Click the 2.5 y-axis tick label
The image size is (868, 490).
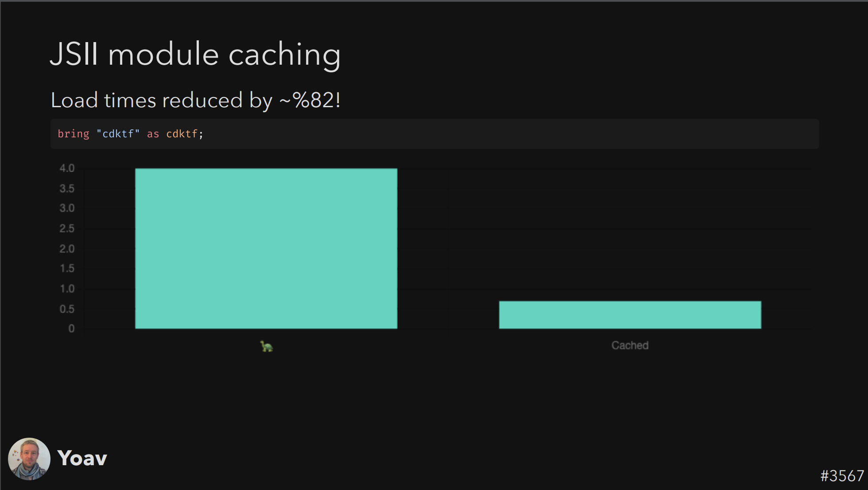coord(67,229)
